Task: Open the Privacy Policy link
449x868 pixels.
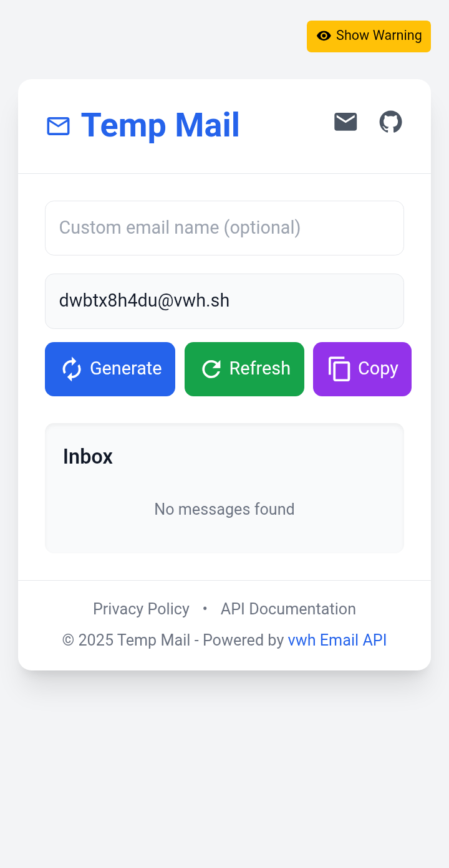Action: pyautogui.click(x=141, y=609)
